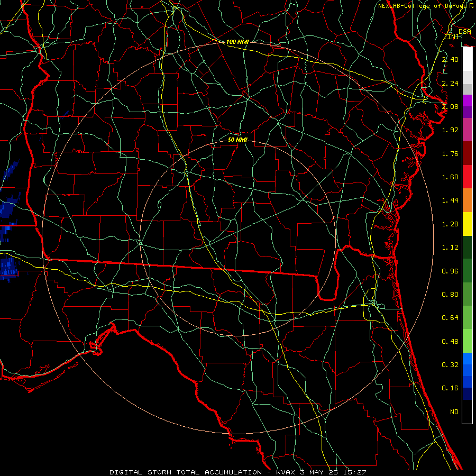The height and width of the screenshot is (476, 476).
Task: Click the 2.24 legend value
Action: (450, 83)
